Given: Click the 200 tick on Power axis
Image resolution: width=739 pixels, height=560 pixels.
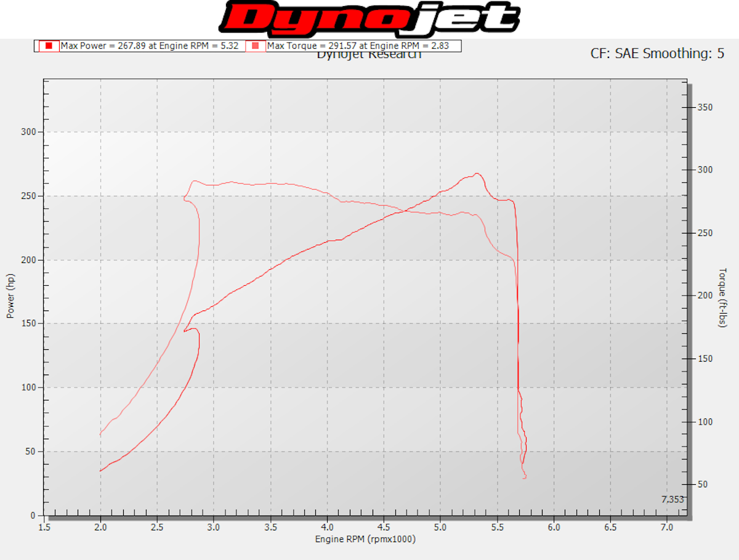Looking at the screenshot, I should coord(30,260).
